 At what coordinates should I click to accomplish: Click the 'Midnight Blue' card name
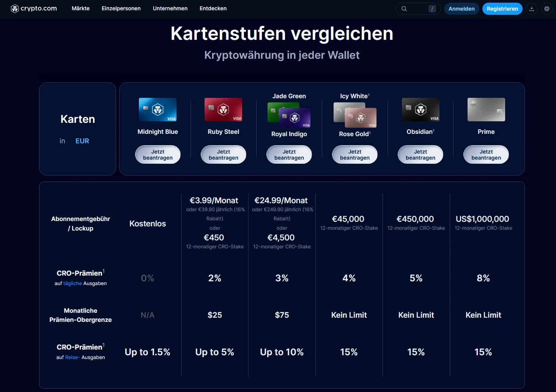click(x=158, y=132)
